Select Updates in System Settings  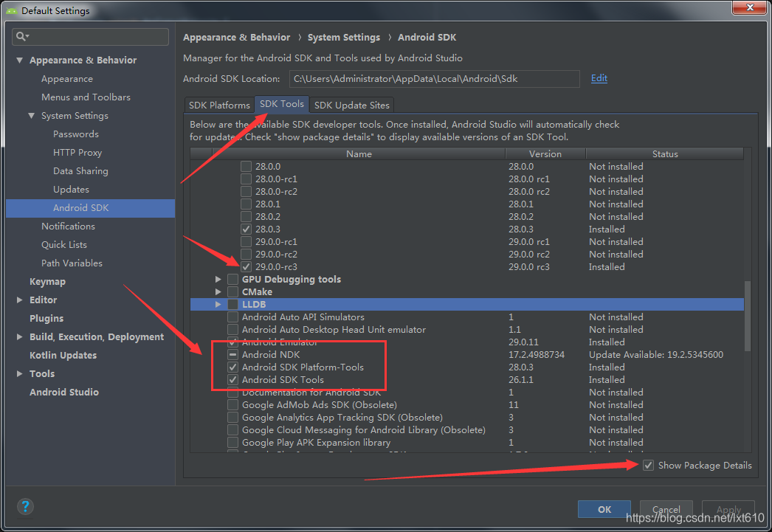click(71, 190)
